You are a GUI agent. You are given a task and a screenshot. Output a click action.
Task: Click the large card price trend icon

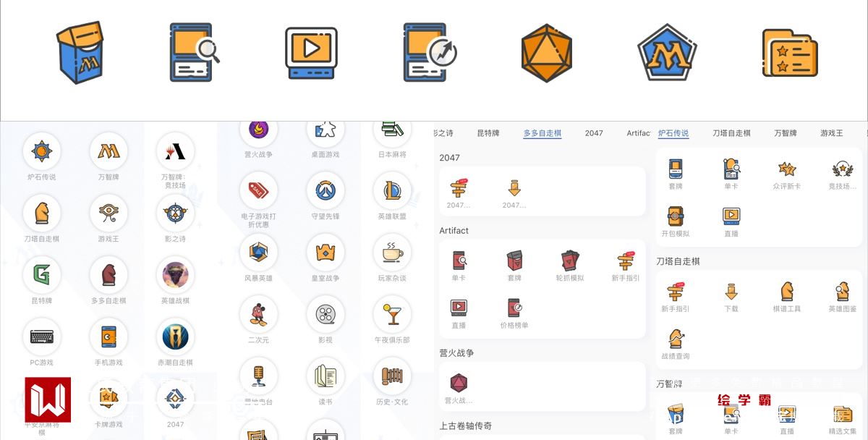pyautogui.click(x=430, y=53)
